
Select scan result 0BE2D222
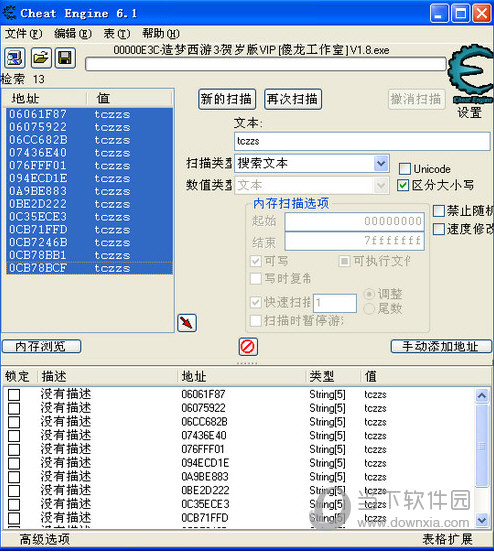(x=89, y=204)
